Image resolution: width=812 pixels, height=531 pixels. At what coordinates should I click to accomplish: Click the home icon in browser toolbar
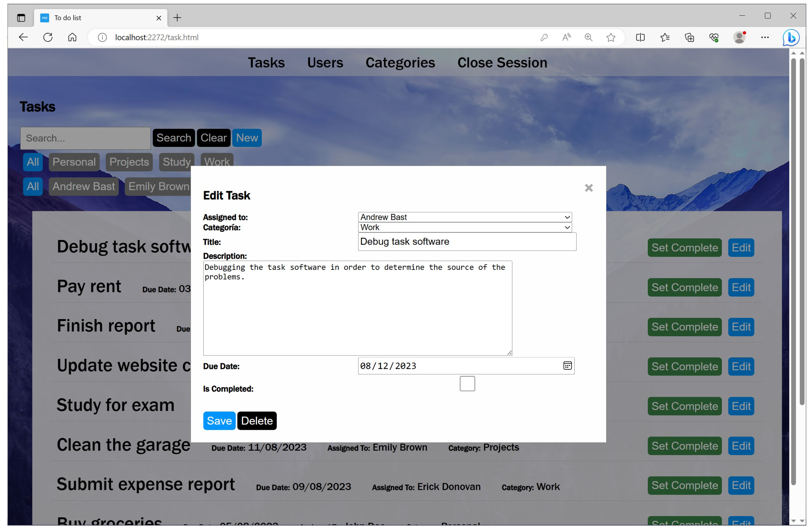72,37
